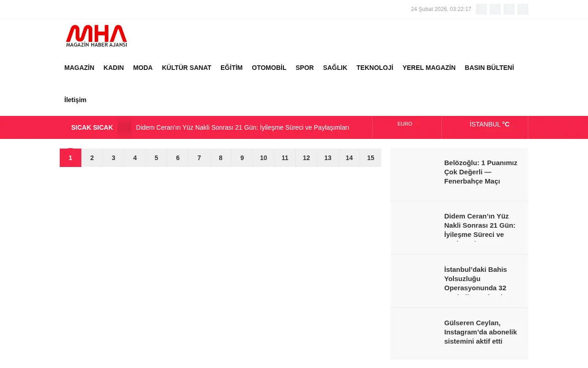Open the Gülseren Ceylan Instagram abonelik article
The height and width of the screenshot is (368, 588).
click(x=481, y=332)
